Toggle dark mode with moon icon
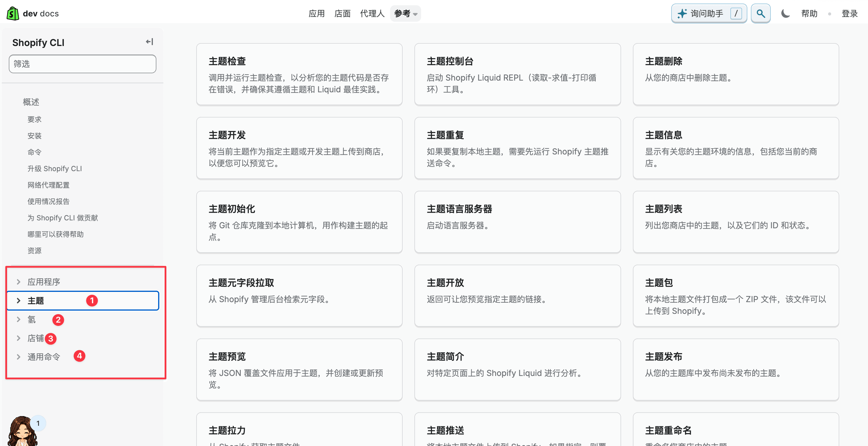 pos(785,13)
